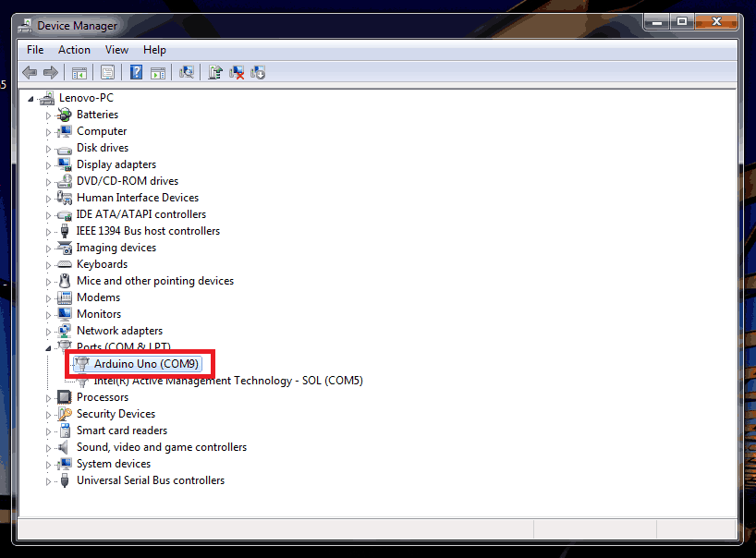Click the Help toolbar icon with question mark
Image resolution: width=756 pixels, height=558 pixels.
(136, 72)
